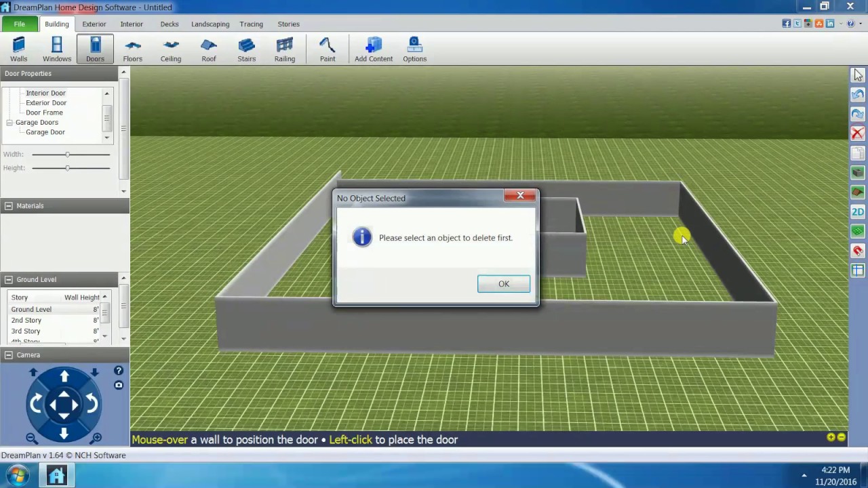
Task: Choose the select arrow cursor tool
Action: point(858,75)
